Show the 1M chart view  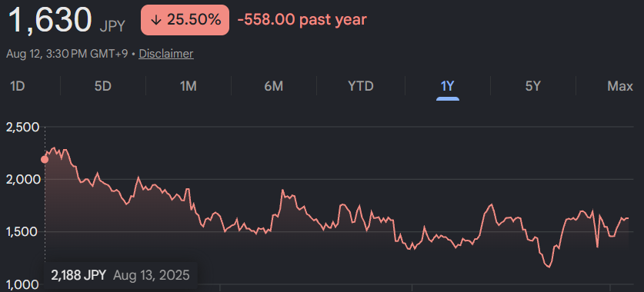[188, 87]
